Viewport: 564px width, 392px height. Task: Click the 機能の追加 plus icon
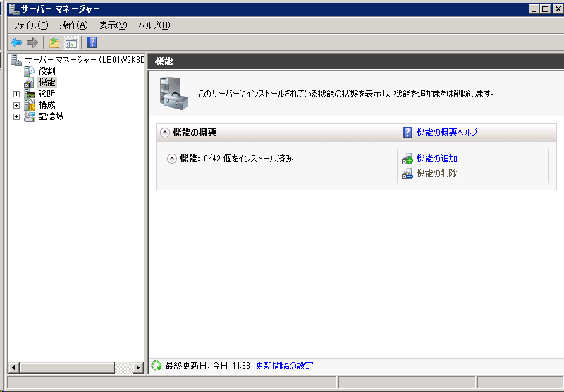[407, 159]
